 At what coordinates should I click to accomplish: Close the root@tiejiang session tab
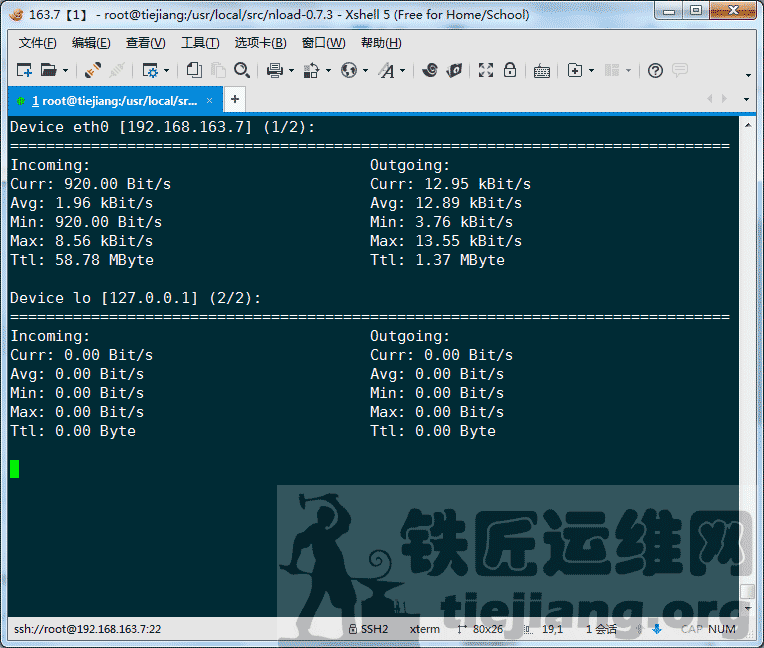[x=210, y=100]
